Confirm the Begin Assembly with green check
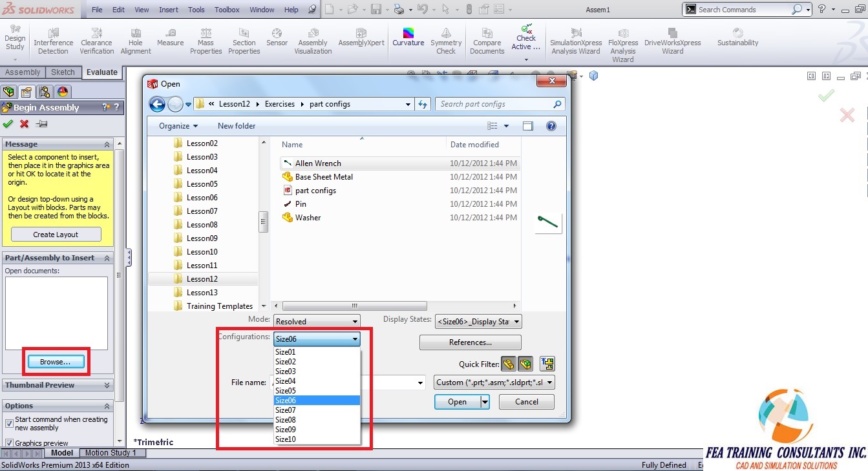The width and height of the screenshot is (868, 471). coord(8,123)
